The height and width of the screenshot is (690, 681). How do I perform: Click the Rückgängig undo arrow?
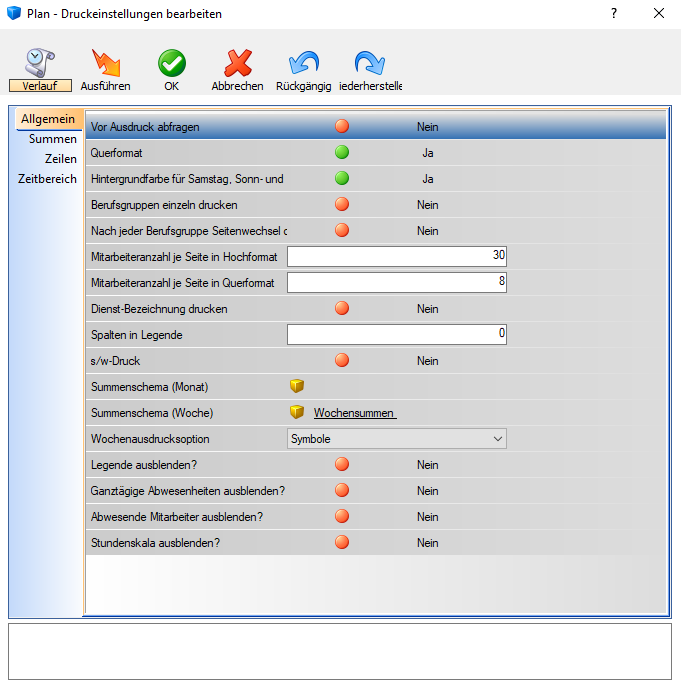(303, 63)
